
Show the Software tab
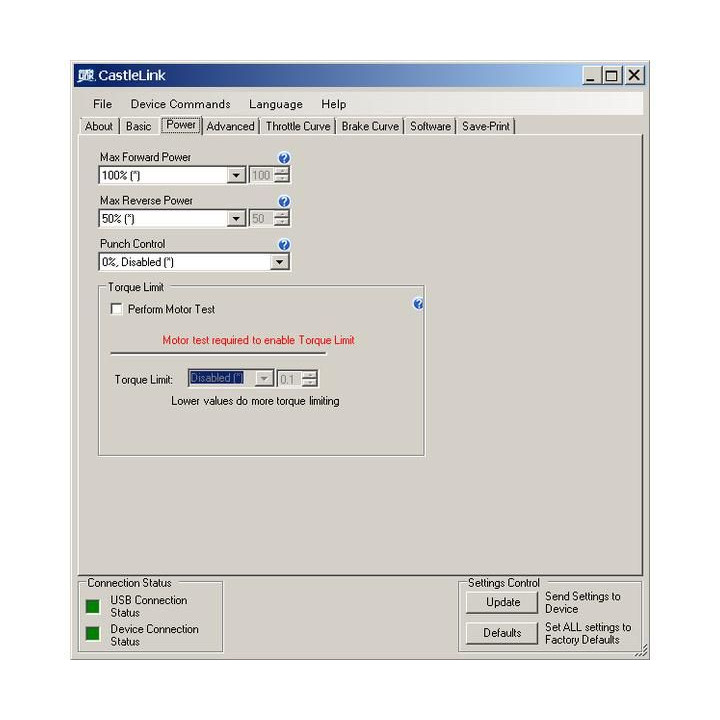(430, 126)
